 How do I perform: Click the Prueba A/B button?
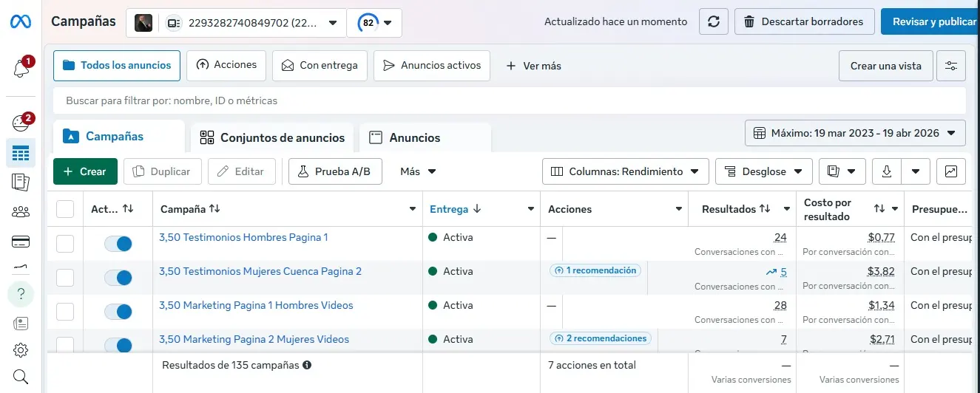(335, 171)
